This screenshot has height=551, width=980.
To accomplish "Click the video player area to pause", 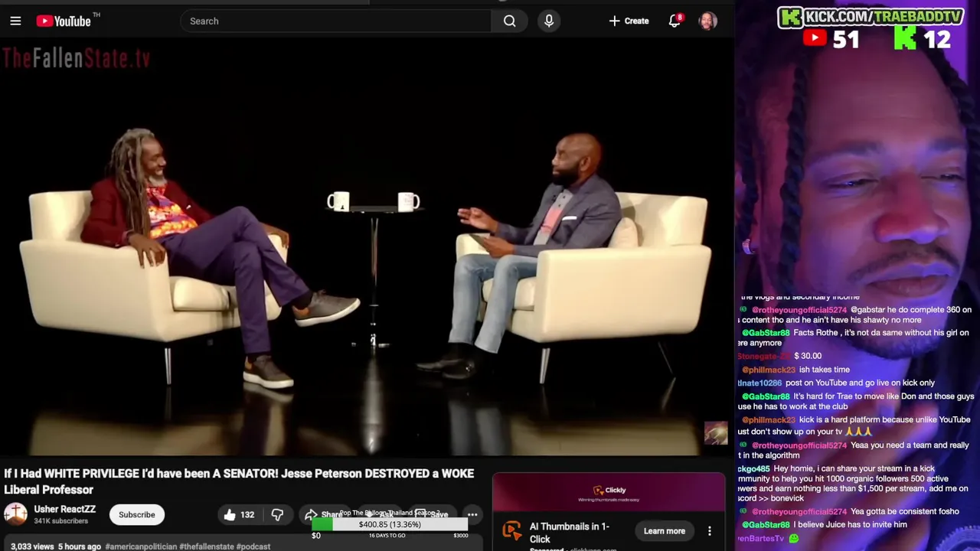I will (x=367, y=249).
